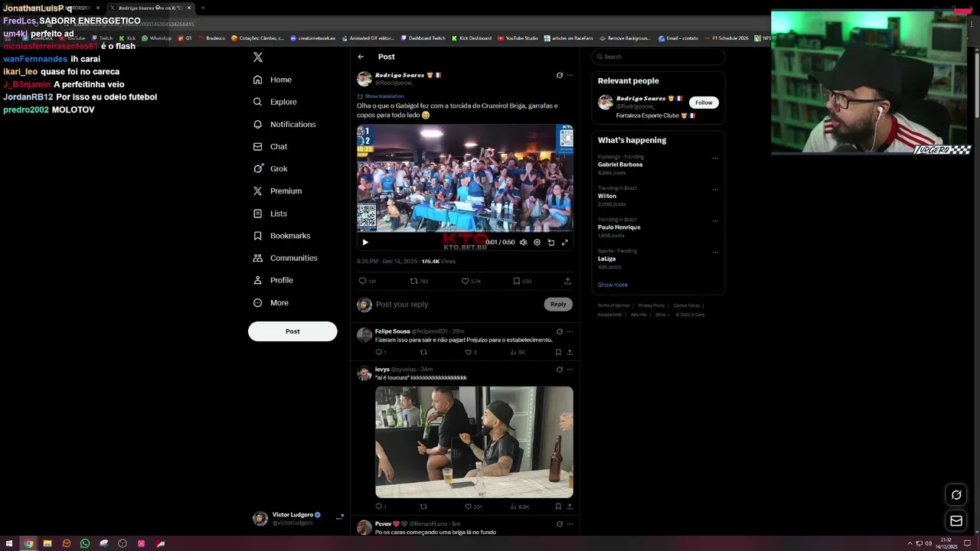Screen dimensions: 980x551
Task: Open Chat in the X sidebar
Action: pyautogui.click(x=270, y=146)
